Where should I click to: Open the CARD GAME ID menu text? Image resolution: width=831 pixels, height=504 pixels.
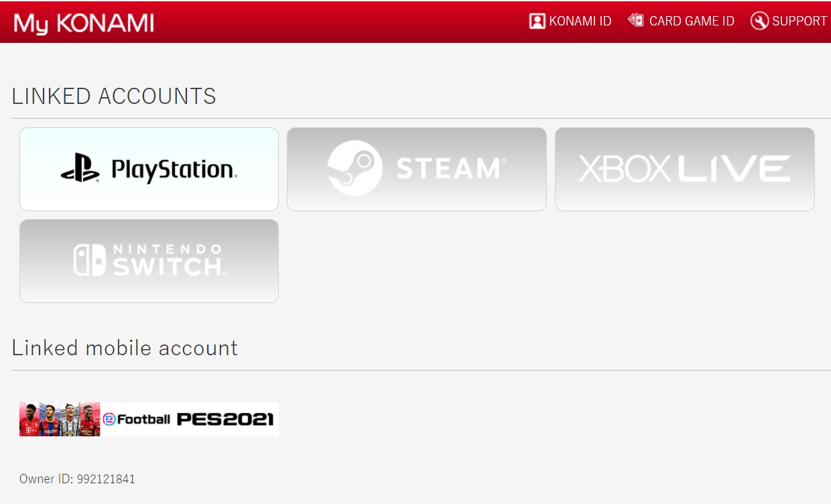point(692,21)
